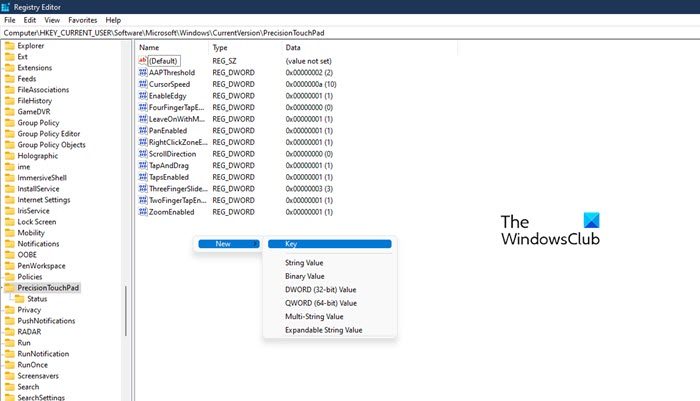Click the AAPThreshold DWORD value icon
The width and height of the screenshot is (700, 401).
click(x=143, y=72)
